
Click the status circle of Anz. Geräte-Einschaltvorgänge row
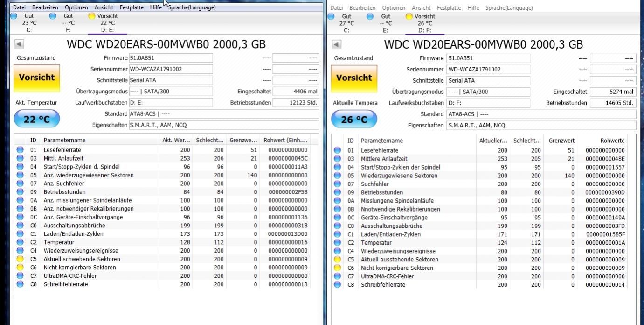[x=20, y=217]
